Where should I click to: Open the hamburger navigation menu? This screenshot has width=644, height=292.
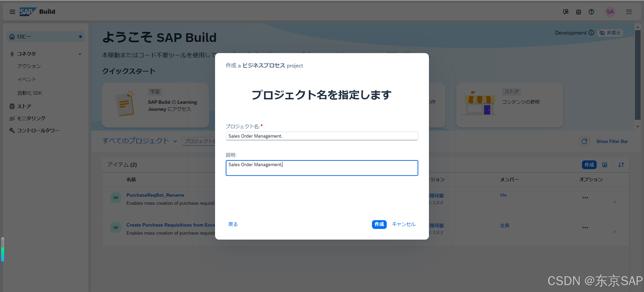pyautogui.click(x=12, y=12)
